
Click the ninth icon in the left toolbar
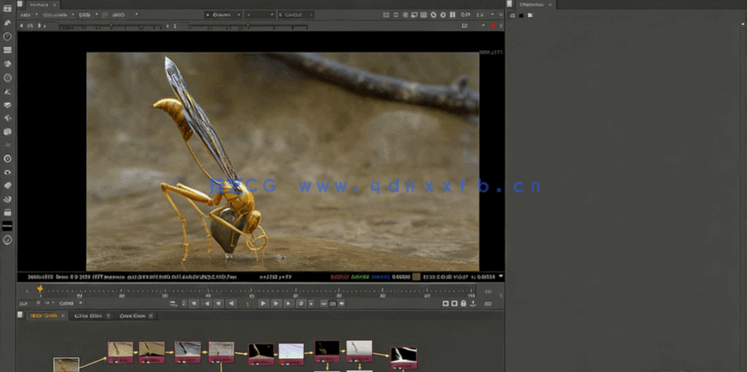[x=7, y=118]
